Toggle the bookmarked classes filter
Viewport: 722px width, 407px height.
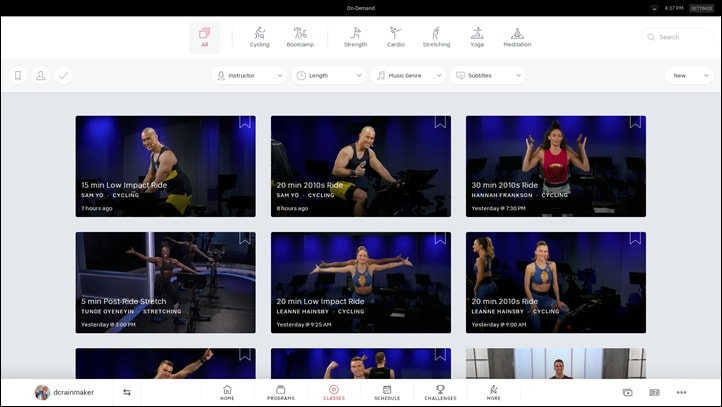coord(18,76)
